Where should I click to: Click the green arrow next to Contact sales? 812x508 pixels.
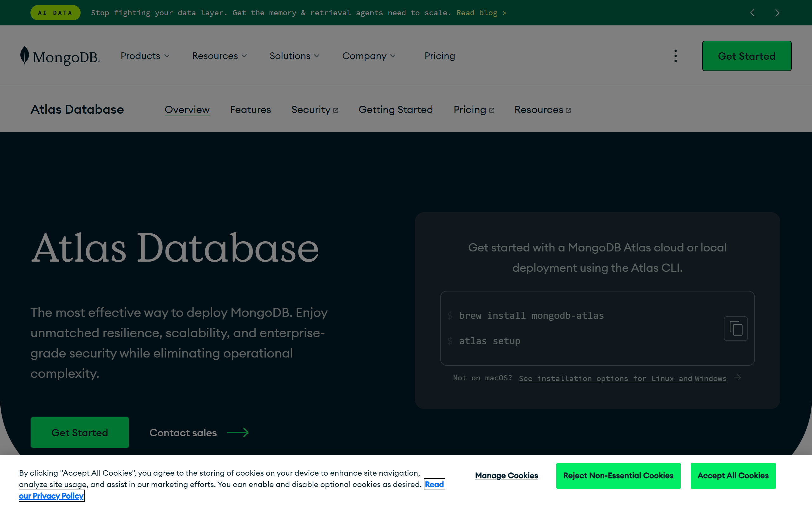(x=238, y=432)
